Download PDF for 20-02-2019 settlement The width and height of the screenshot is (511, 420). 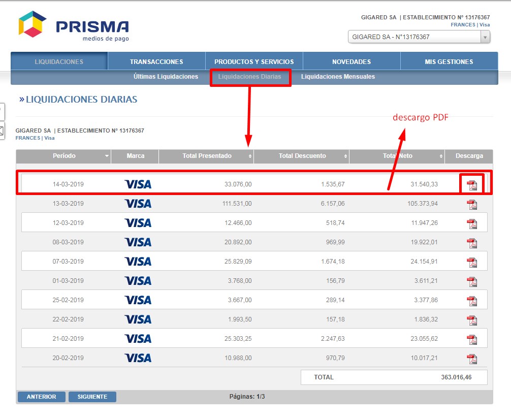point(472,359)
